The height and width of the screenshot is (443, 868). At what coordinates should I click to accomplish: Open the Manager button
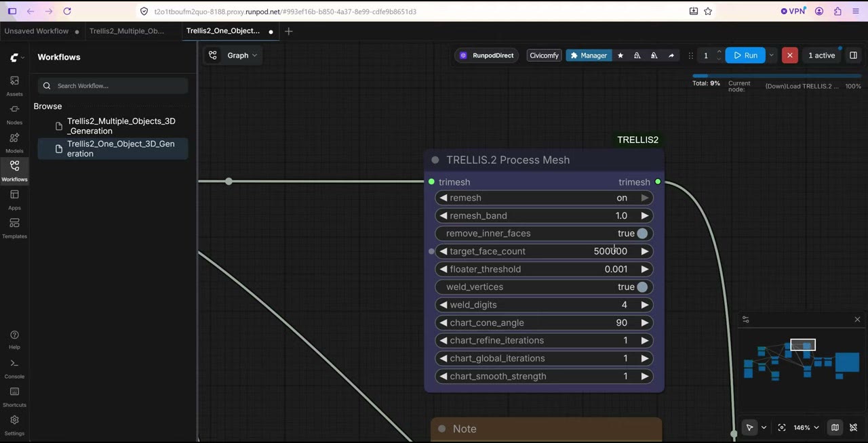click(x=589, y=56)
